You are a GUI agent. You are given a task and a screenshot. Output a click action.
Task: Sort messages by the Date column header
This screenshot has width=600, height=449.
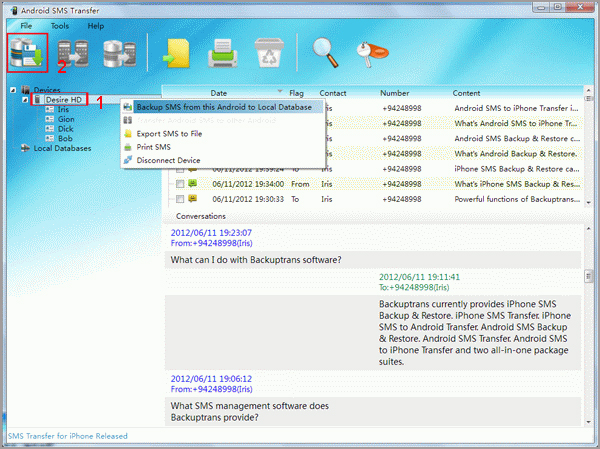pos(218,93)
